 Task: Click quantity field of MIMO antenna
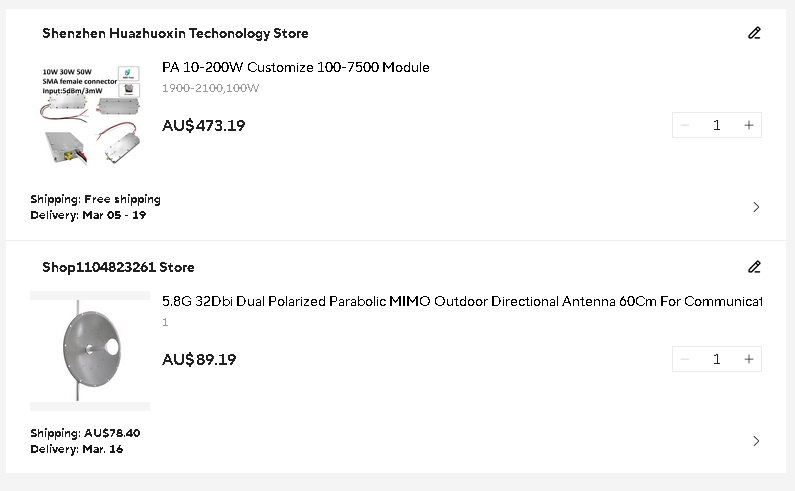[x=716, y=359]
